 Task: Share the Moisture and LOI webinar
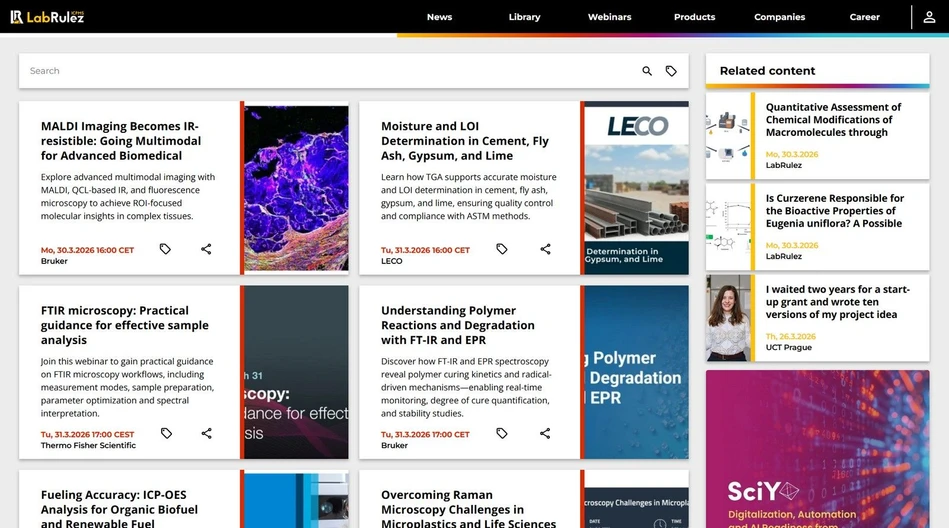coord(546,249)
